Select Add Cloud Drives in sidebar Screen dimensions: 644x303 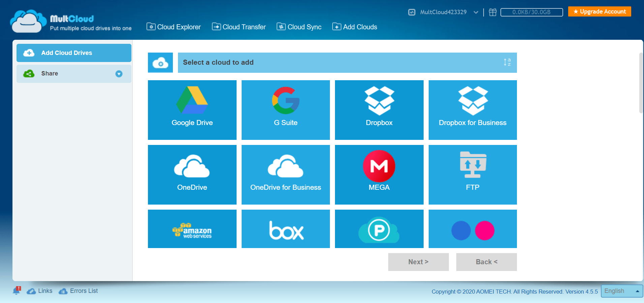(74, 53)
